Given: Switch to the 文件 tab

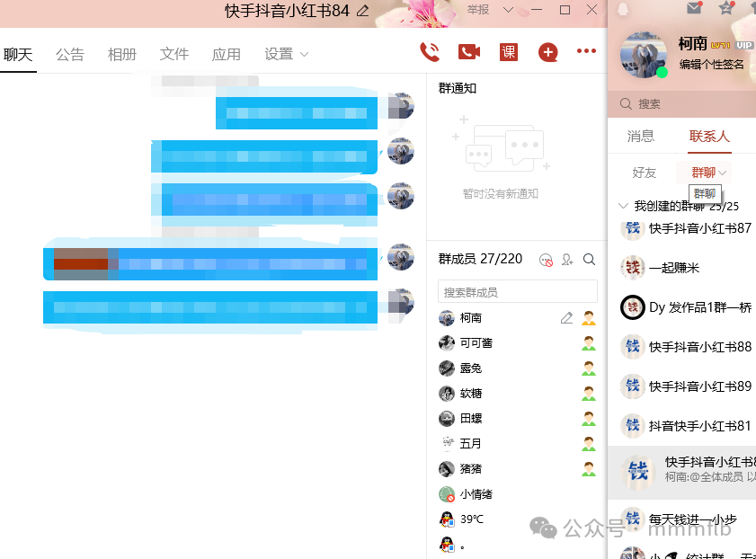Looking at the screenshot, I should [x=174, y=54].
